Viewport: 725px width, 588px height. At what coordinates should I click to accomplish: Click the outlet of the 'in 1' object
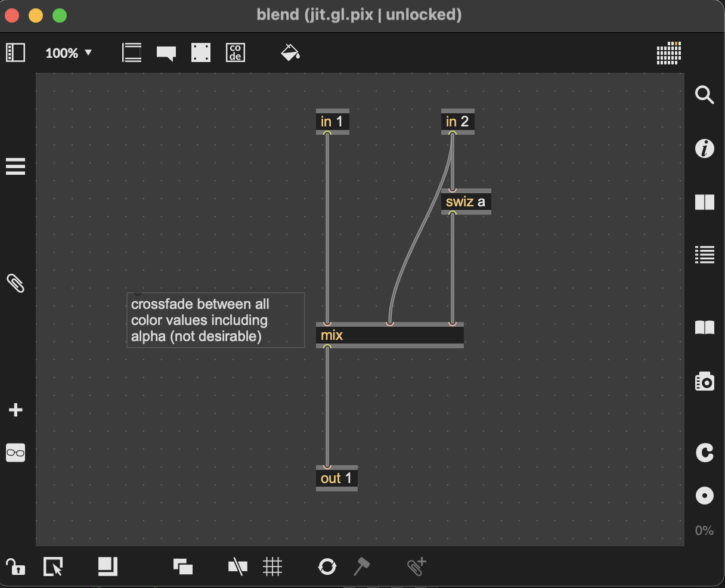pos(327,134)
